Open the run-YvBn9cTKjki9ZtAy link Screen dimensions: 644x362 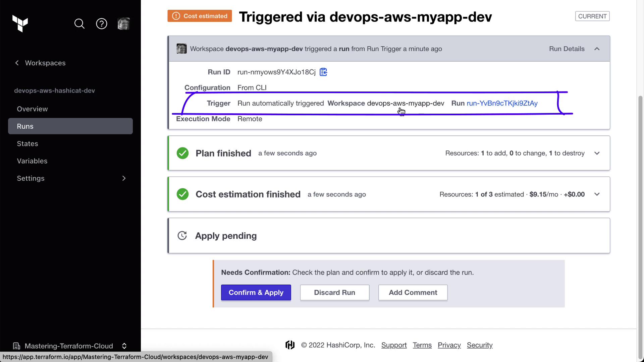click(x=502, y=103)
